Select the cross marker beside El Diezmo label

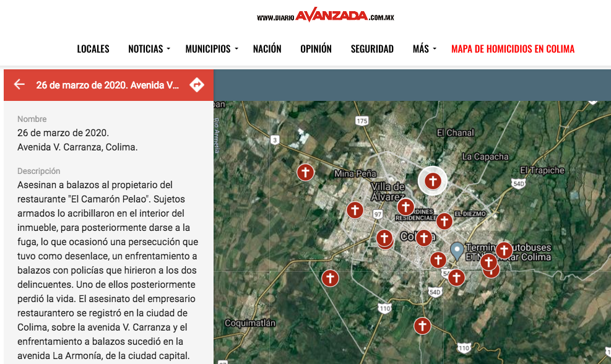444,221
